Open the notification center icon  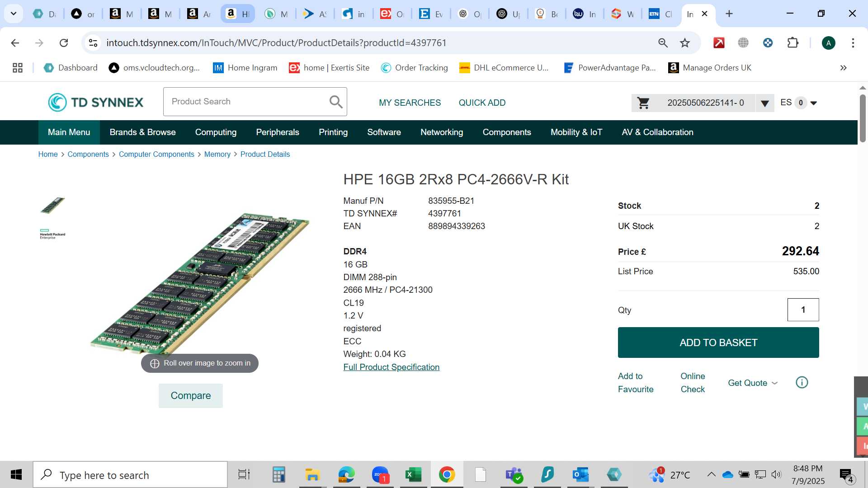846,475
